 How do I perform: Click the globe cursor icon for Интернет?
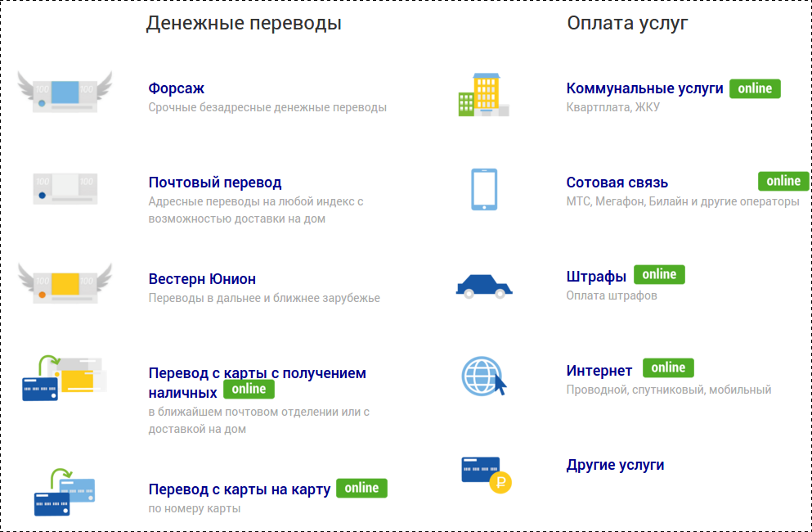[484, 374]
